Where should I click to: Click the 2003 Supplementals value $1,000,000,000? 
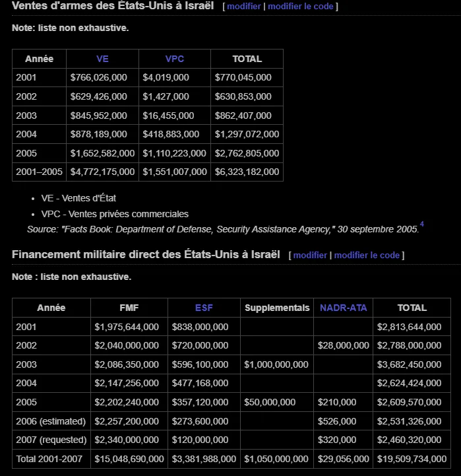tap(276, 364)
